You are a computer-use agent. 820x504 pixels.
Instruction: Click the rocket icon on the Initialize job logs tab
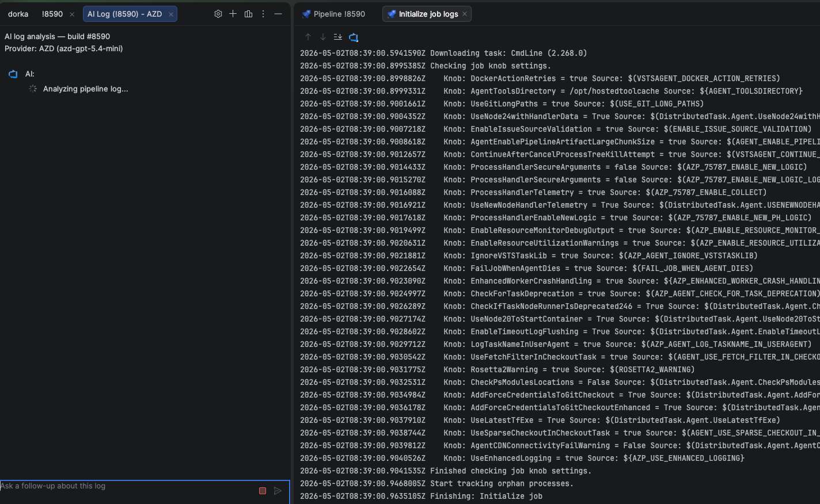[392, 14]
